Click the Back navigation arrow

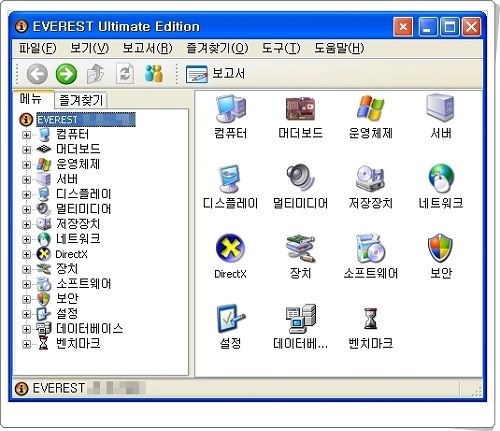[37, 74]
